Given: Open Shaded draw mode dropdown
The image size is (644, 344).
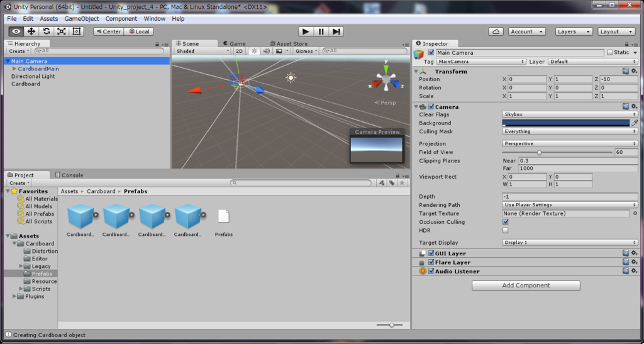Looking at the screenshot, I should pos(202,51).
